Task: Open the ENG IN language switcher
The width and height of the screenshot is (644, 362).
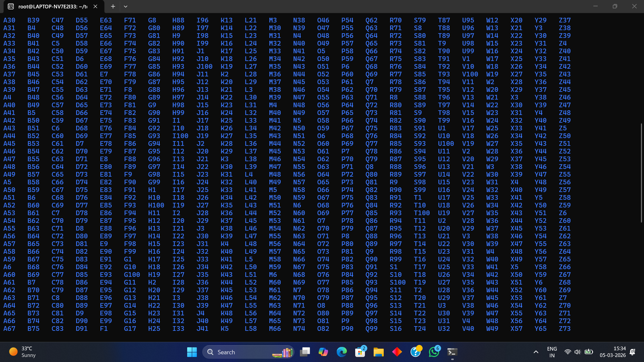Action: pos(552,352)
